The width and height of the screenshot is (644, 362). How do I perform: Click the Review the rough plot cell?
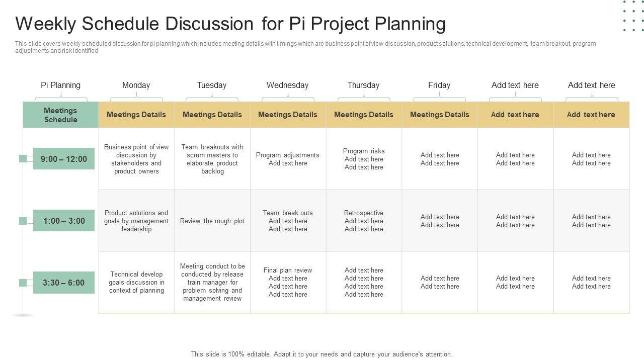[x=212, y=221]
